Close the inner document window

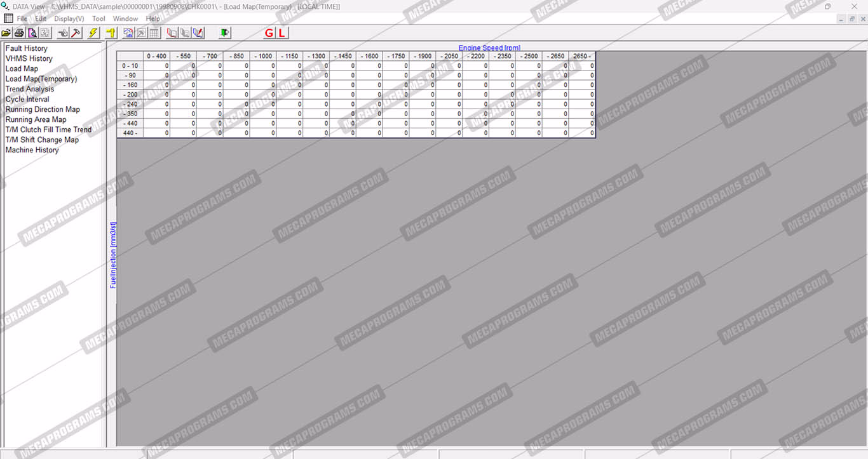click(x=862, y=19)
